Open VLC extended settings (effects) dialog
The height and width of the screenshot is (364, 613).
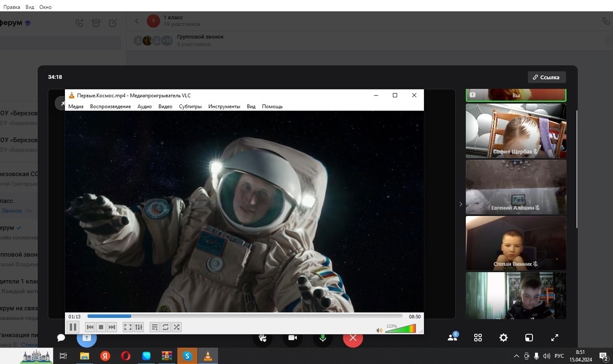click(139, 327)
